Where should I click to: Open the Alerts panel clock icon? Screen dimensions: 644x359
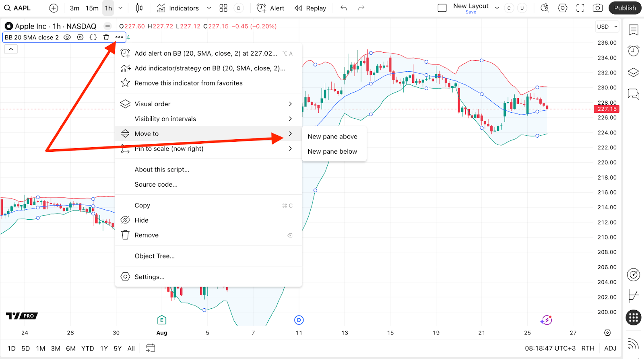[x=634, y=51]
